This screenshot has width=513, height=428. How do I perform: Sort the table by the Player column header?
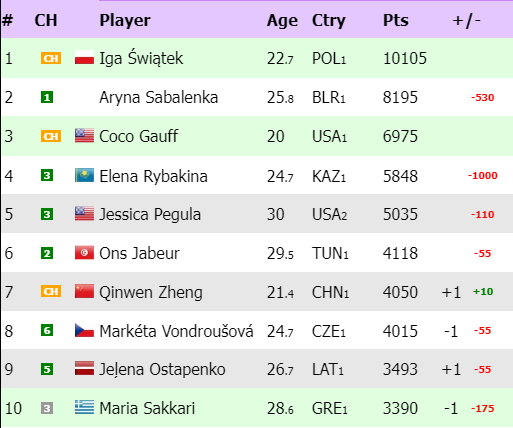(x=125, y=20)
